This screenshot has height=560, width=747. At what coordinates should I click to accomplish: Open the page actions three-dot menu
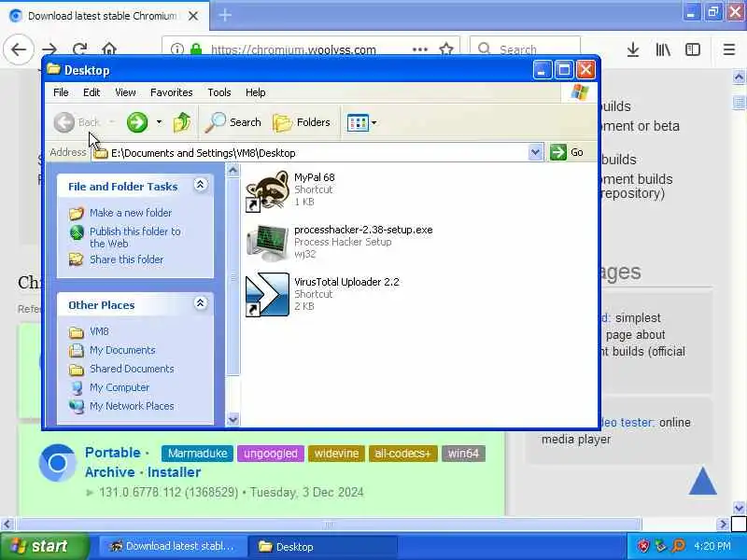419,49
